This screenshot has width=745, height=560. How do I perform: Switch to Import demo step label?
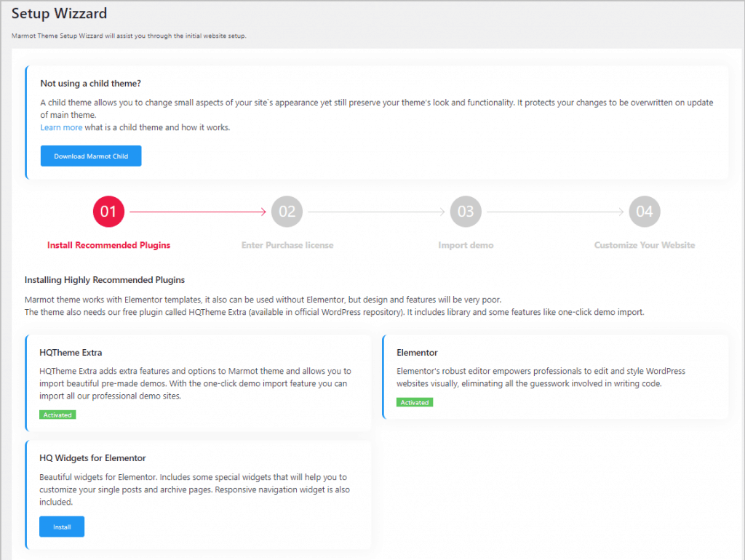tap(466, 246)
